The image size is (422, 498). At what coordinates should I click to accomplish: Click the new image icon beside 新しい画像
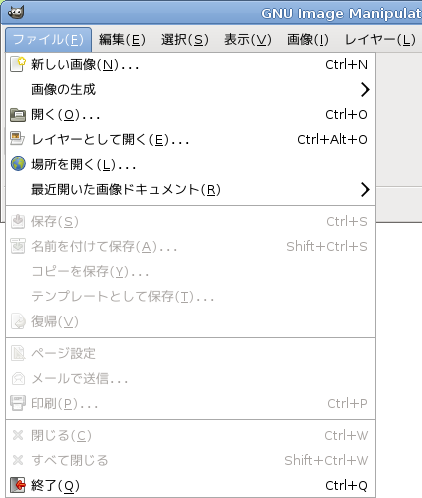[x=18, y=64]
